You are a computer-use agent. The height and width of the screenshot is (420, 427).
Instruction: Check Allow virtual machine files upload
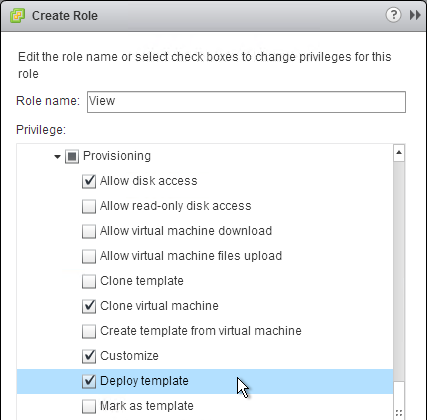coord(89,256)
